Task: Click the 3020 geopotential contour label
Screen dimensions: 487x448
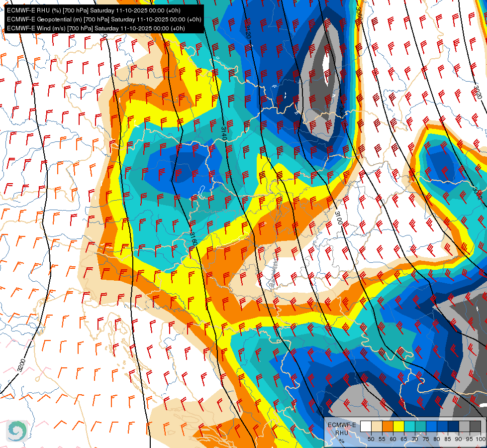Action: (x=478, y=92)
